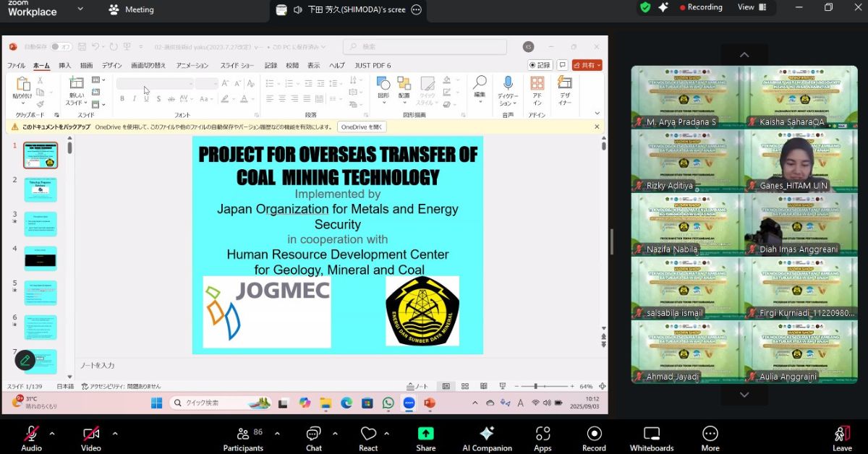Select slide 4 thumbnail with black image
868x454 pixels.
tap(41, 258)
